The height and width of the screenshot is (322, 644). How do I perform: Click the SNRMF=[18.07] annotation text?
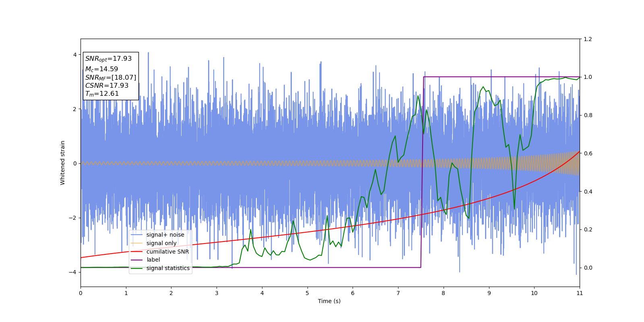(111, 77)
